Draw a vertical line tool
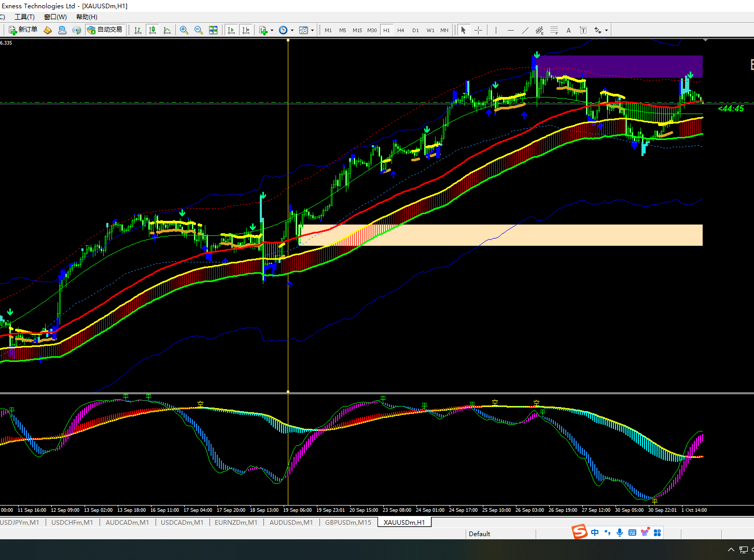754x560 pixels. point(496,30)
